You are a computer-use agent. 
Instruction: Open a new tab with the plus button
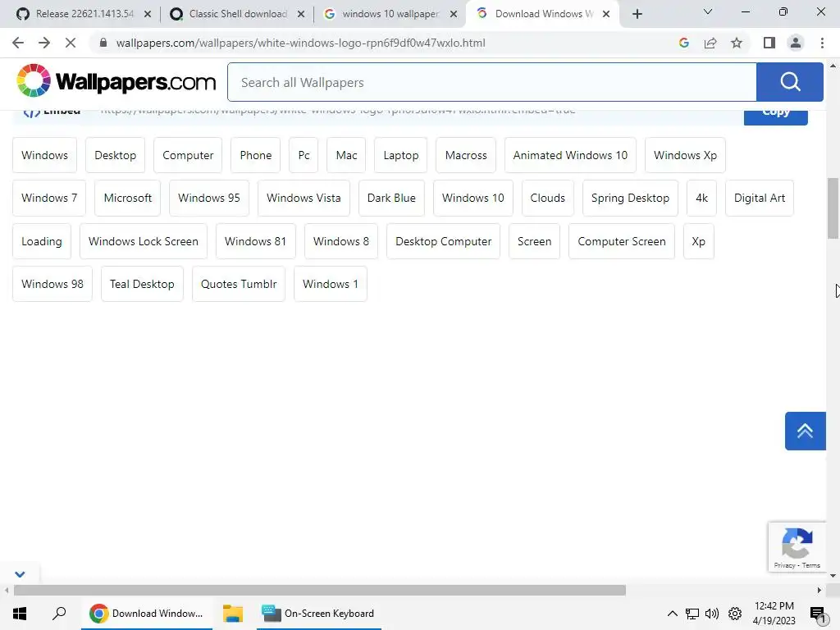[x=637, y=14]
